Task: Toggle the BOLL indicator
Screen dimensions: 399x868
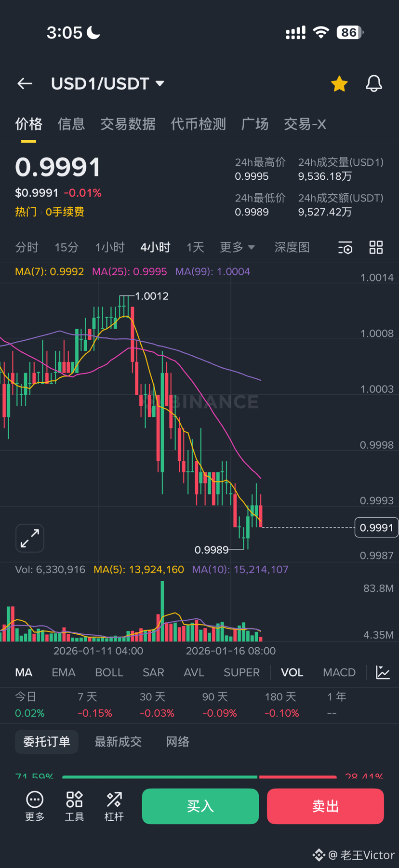Action: click(109, 672)
